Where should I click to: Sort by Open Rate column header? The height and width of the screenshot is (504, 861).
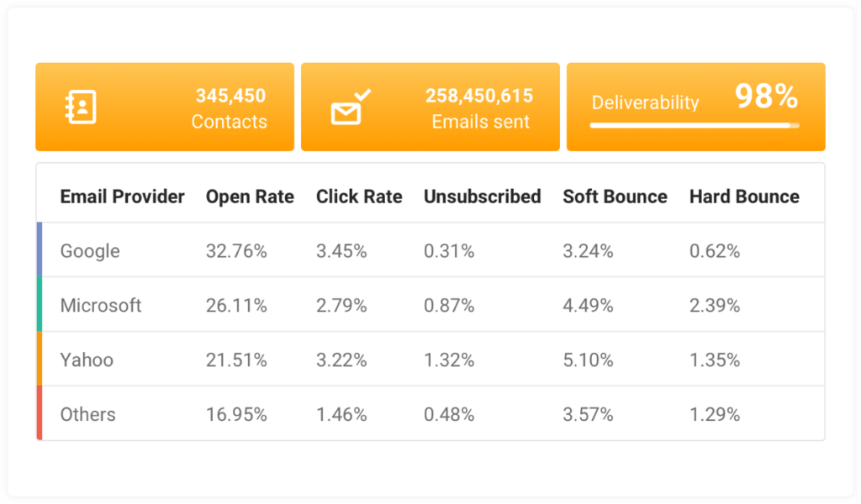point(250,197)
